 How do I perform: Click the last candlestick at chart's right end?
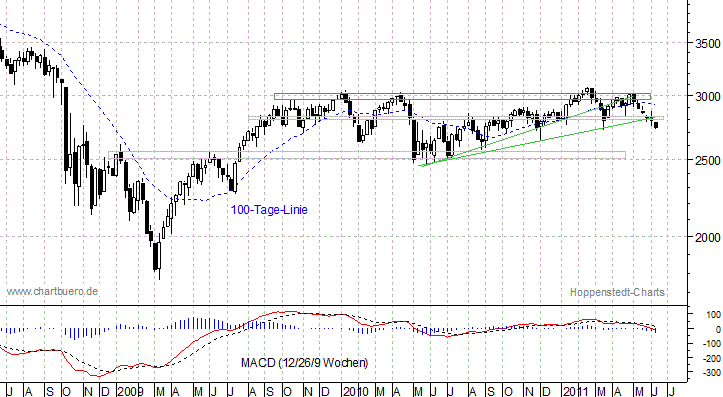656,124
